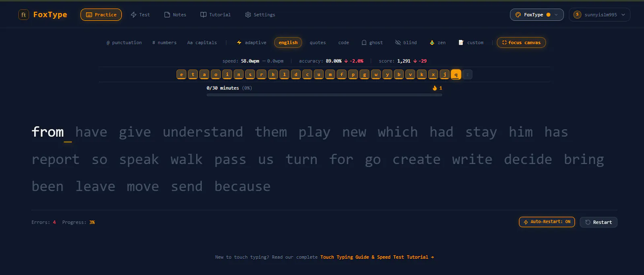The image size is (644, 275).
Task: Click the letter 'o' key tile
Action: point(216,74)
